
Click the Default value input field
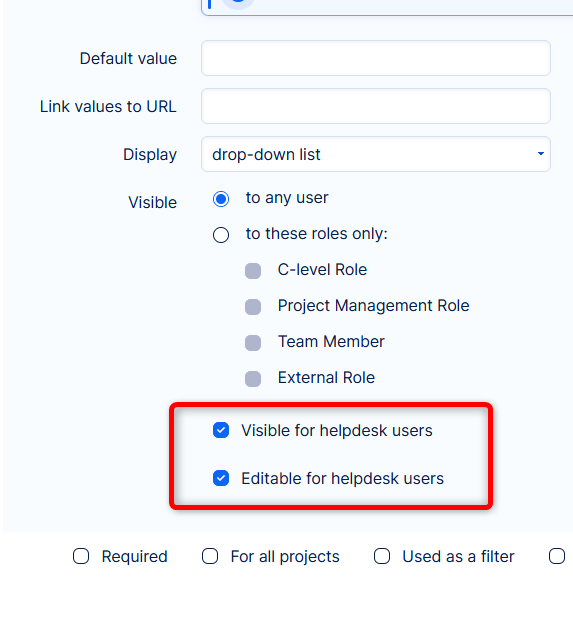tap(376, 58)
